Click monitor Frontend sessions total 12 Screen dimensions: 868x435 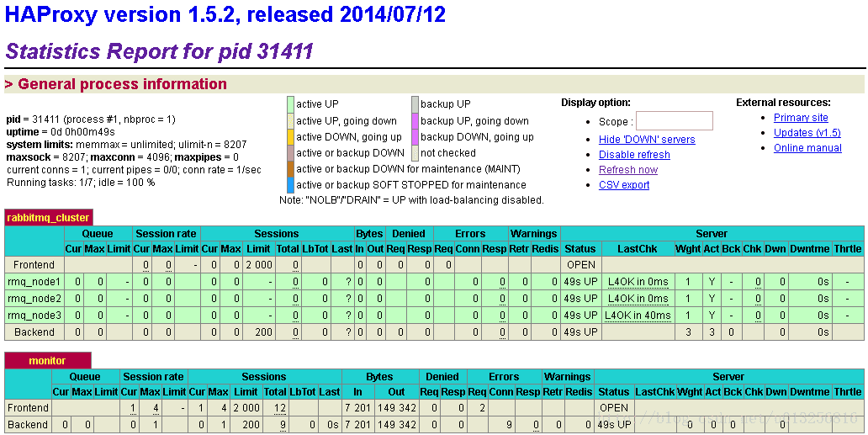(279, 408)
